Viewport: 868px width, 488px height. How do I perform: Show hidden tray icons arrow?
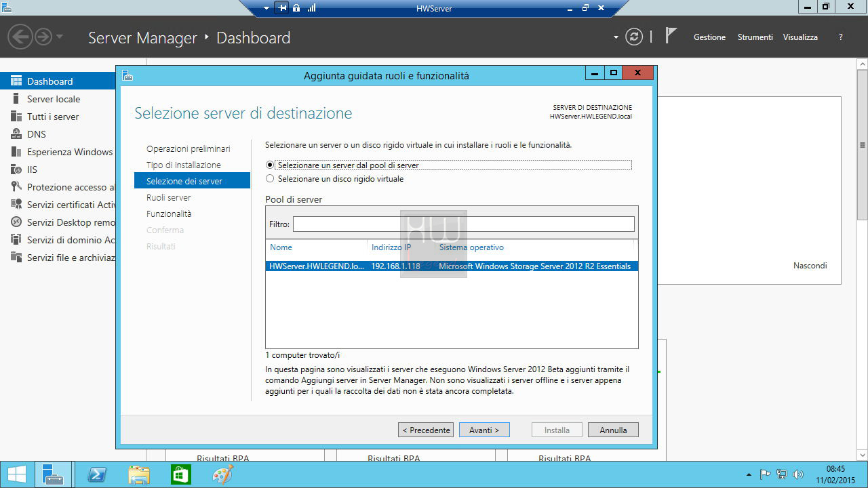point(749,475)
